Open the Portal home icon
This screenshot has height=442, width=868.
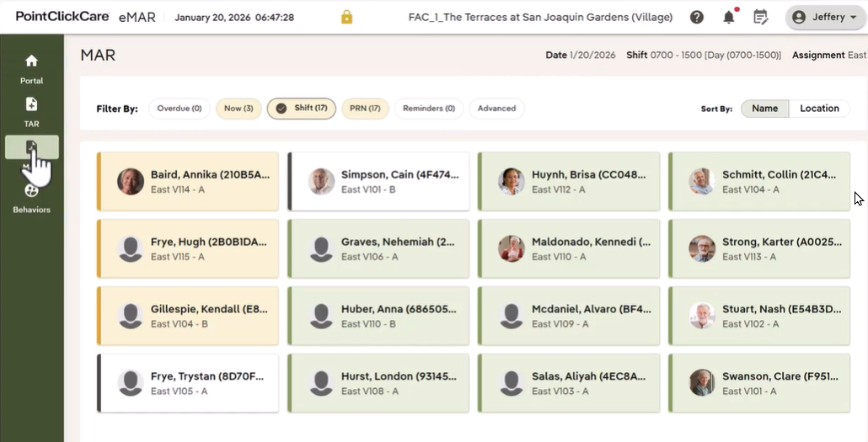[x=31, y=61]
